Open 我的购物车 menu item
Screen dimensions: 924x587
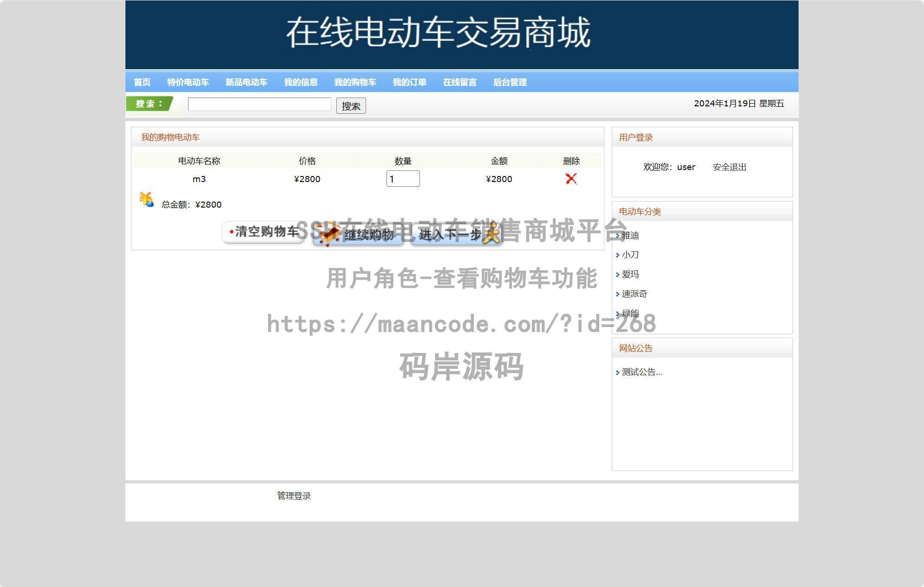(x=355, y=82)
